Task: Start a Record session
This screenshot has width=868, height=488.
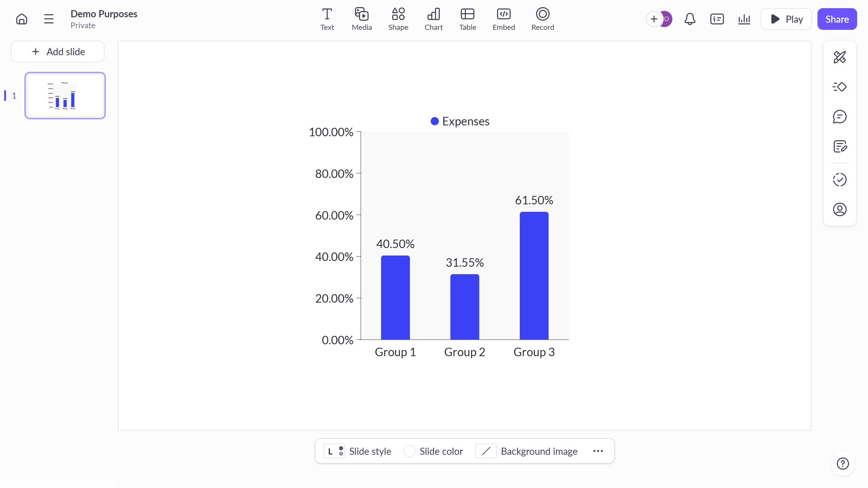Action: (542, 19)
